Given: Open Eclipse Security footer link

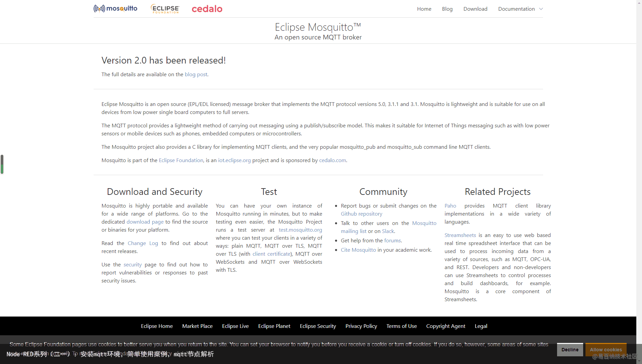Looking at the screenshot, I should pos(318,326).
